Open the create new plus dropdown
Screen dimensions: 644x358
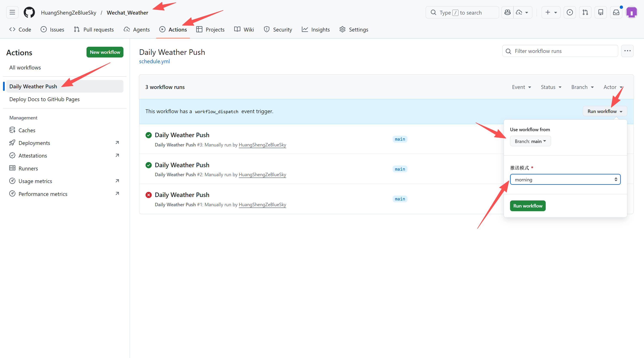(551, 12)
